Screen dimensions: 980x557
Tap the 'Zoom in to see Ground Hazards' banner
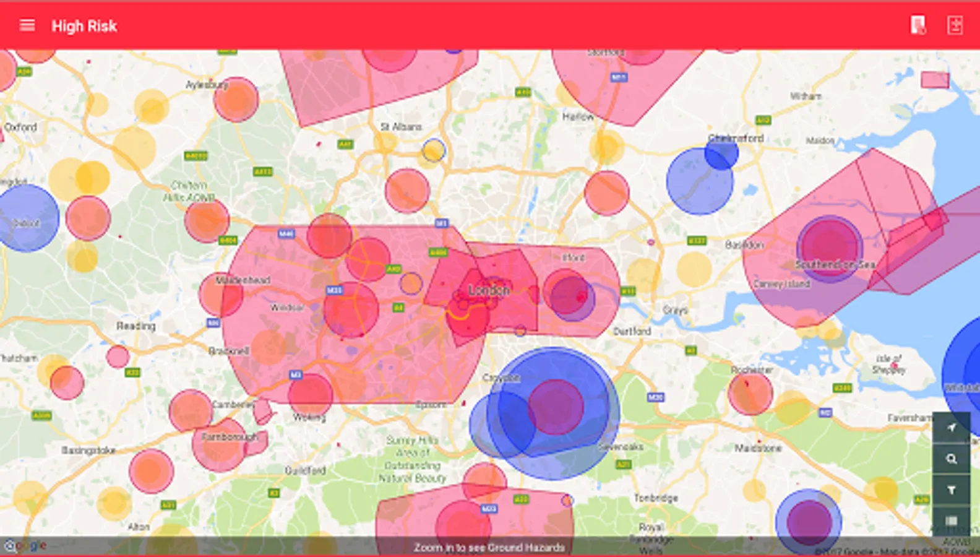tap(489, 547)
